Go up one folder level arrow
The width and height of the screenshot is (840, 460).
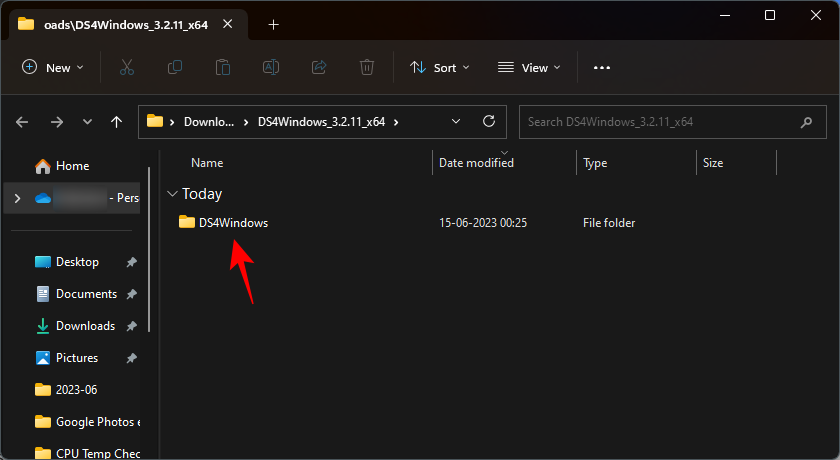point(116,122)
